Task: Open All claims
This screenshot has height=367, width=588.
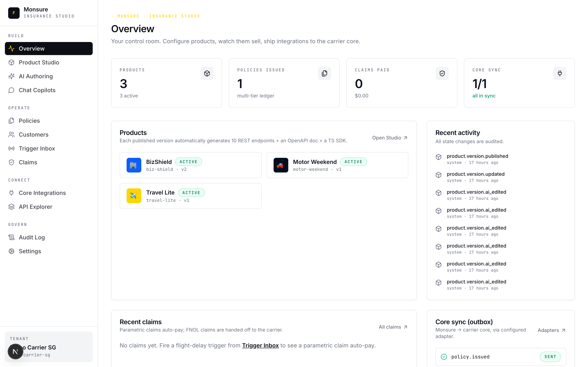Action: [x=392, y=327]
